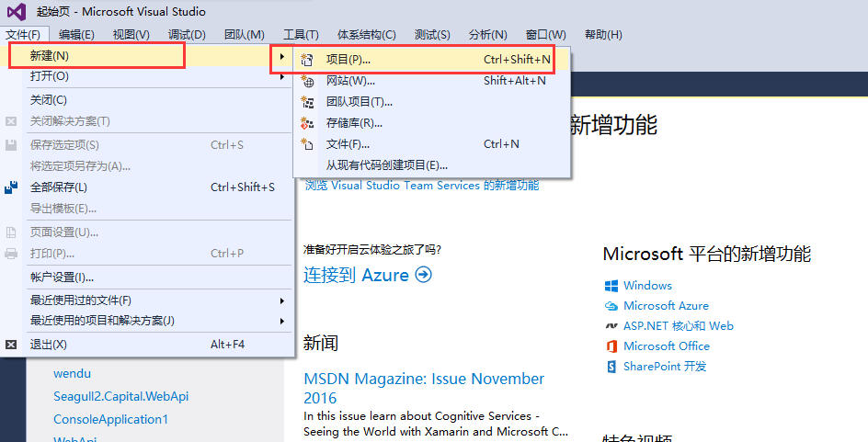This screenshot has height=442, width=868.
Task: Click the Visual Studio logo icon
Action: click(x=16, y=11)
